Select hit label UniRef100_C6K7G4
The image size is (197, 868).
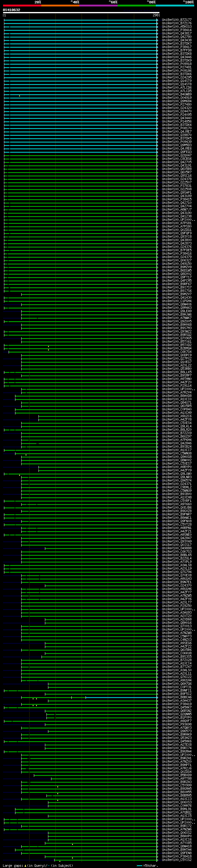[x=177, y=352]
